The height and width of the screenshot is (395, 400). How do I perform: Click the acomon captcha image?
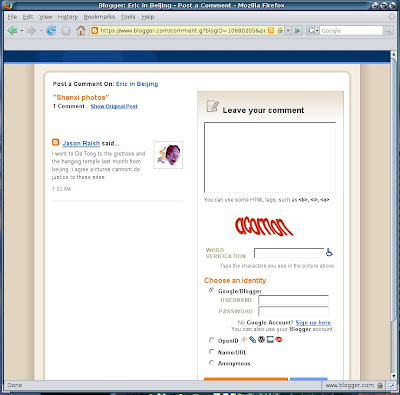click(264, 226)
